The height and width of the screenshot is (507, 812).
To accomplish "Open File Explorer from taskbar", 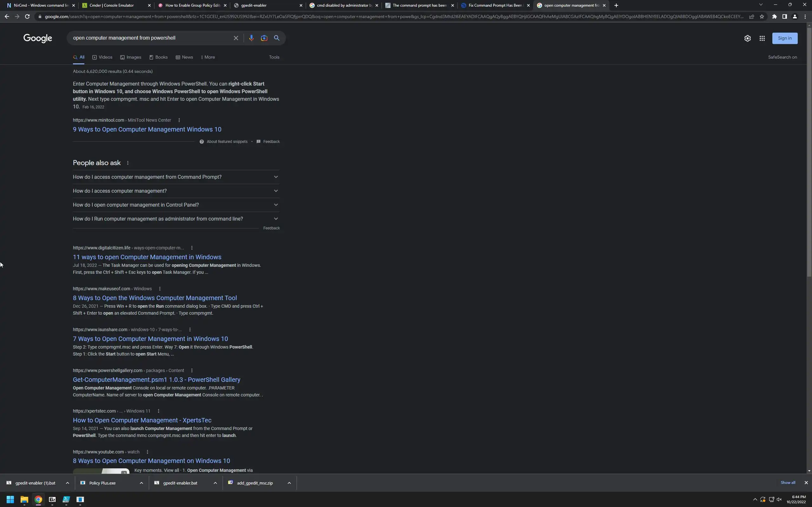I will (x=24, y=499).
